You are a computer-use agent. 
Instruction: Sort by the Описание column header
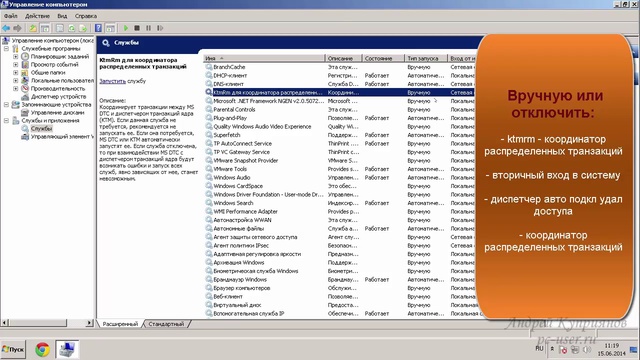344,58
